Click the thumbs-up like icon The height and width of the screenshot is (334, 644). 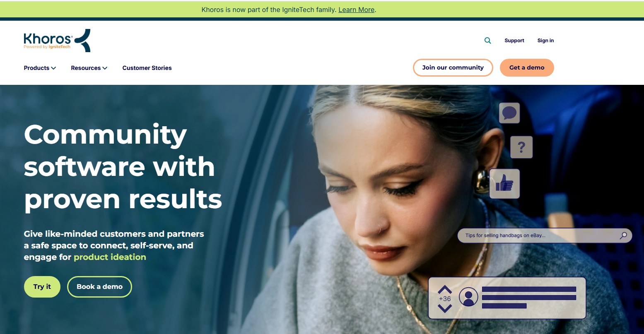pyautogui.click(x=504, y=183)
